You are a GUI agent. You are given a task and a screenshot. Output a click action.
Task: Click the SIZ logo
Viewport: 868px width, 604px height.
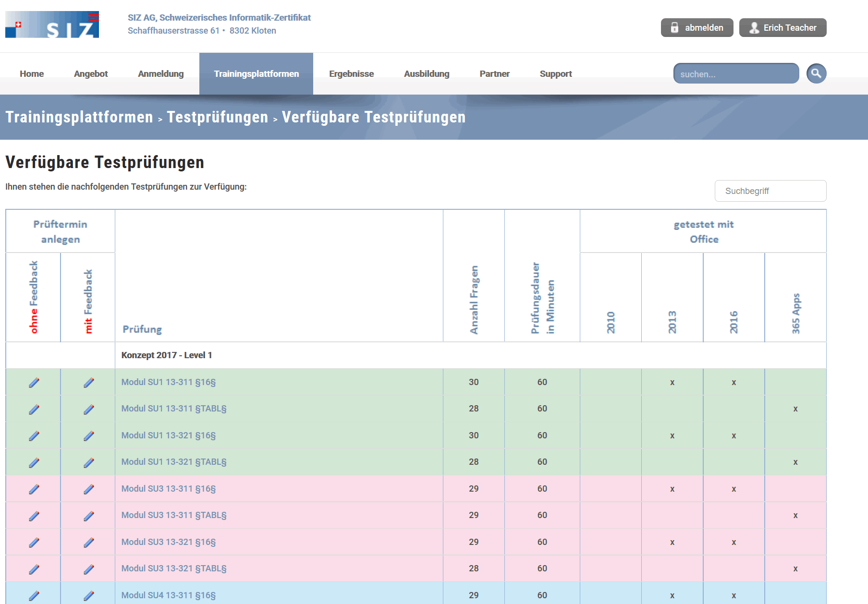click(52, 24)
